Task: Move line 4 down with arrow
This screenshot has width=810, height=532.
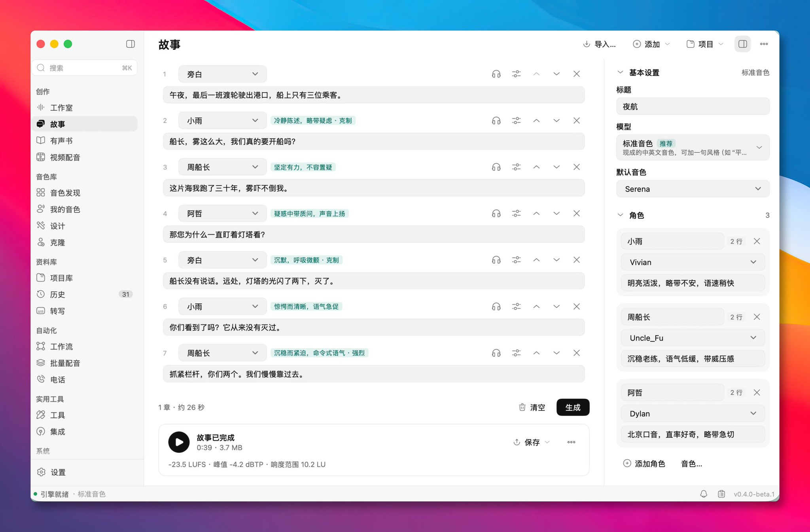Action: click(x=556, y=214)
